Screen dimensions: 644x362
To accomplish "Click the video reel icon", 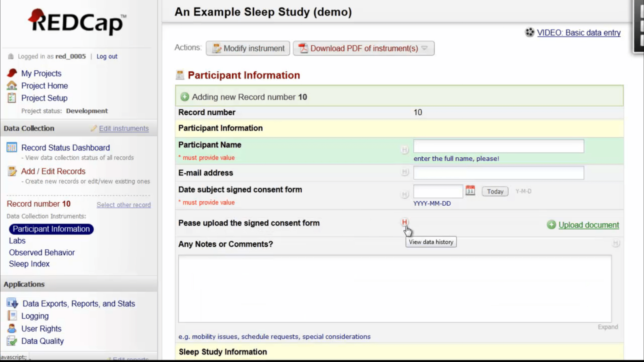I will click(530, 32).
